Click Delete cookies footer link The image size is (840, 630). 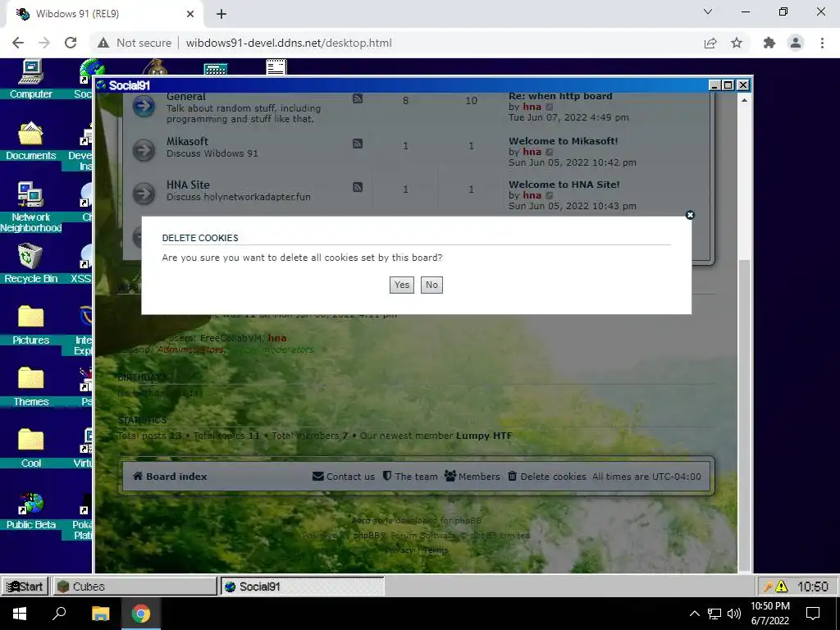[x=547, y=477]
